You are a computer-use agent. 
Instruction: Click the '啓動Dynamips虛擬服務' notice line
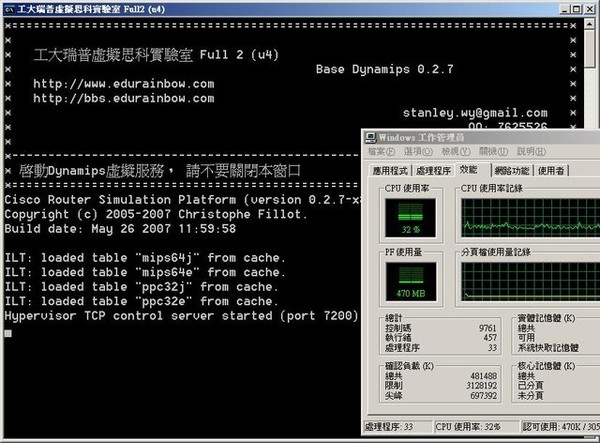click(160, 171)
